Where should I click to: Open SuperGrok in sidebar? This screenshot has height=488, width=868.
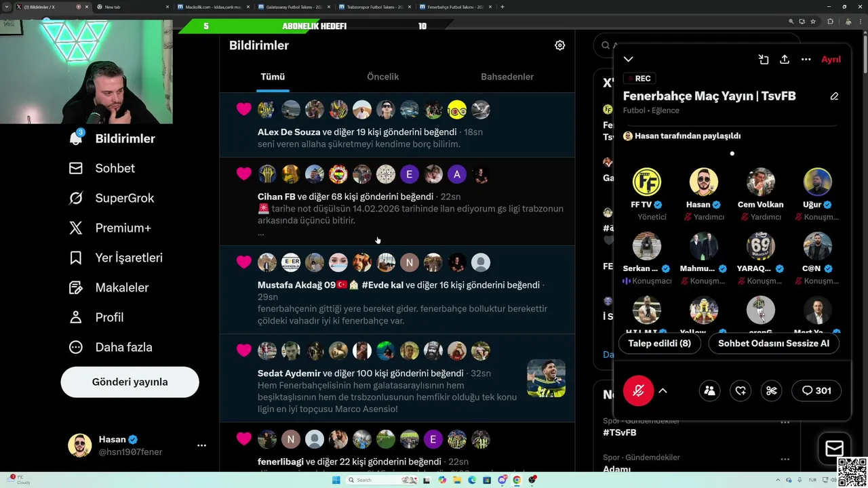click(x=111, y=198)
